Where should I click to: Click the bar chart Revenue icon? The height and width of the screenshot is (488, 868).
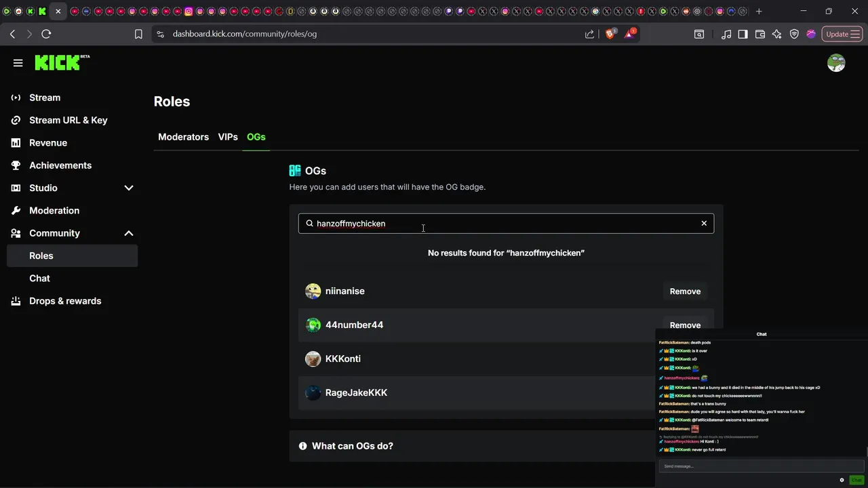pyautogui.click(x=16, y=143)
